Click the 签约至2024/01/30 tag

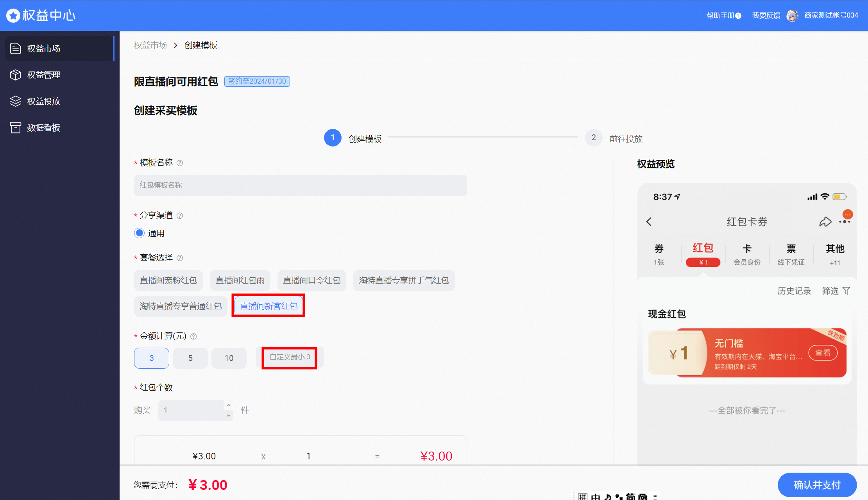[x=257, y=81]
